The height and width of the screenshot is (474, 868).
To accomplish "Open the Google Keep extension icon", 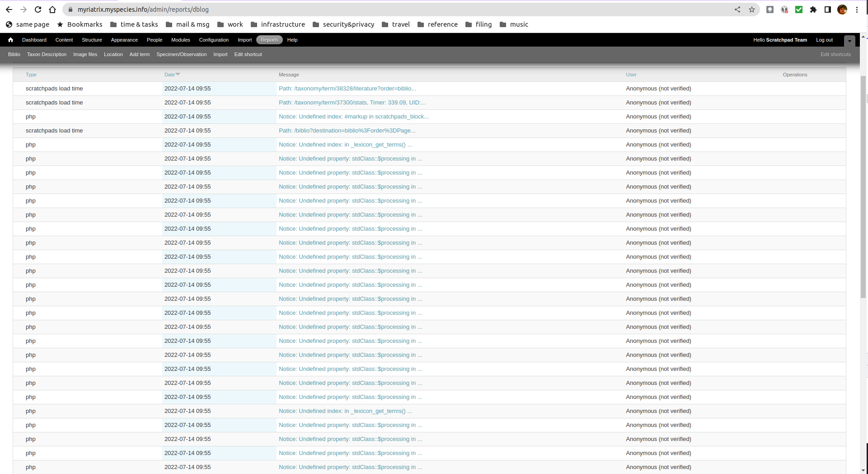I will click(770, 9).
